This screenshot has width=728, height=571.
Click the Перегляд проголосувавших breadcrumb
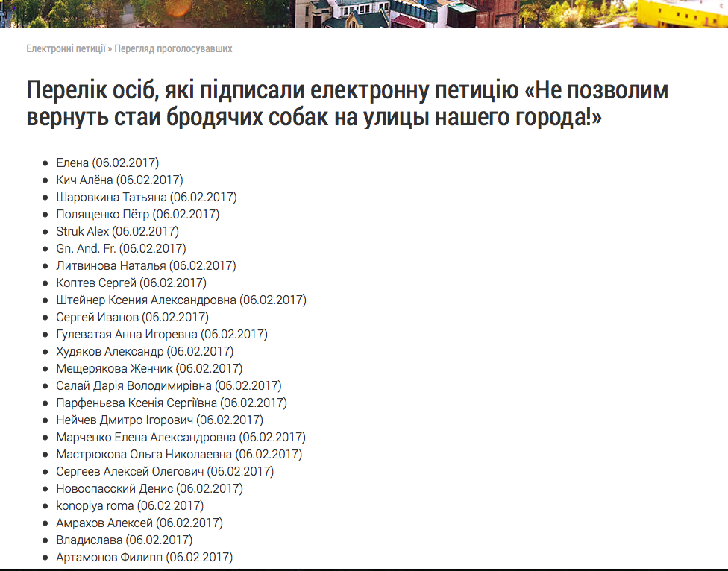pos(173,49)
